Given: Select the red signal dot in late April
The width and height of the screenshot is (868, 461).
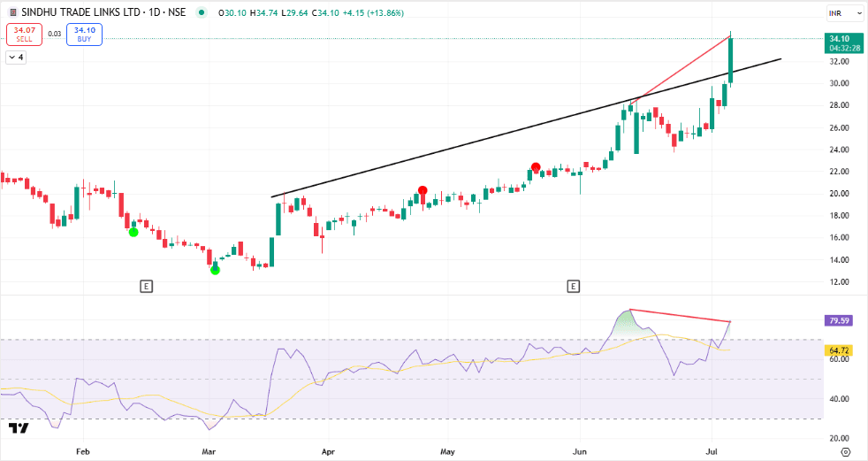Looking at the screenshot, I should click(423, 190).
